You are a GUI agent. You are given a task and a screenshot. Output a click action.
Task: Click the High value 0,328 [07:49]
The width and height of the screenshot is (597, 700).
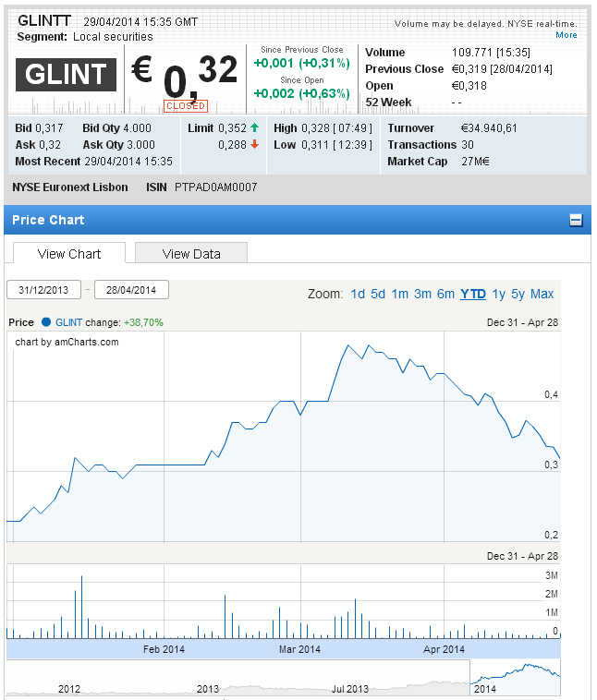336,128
